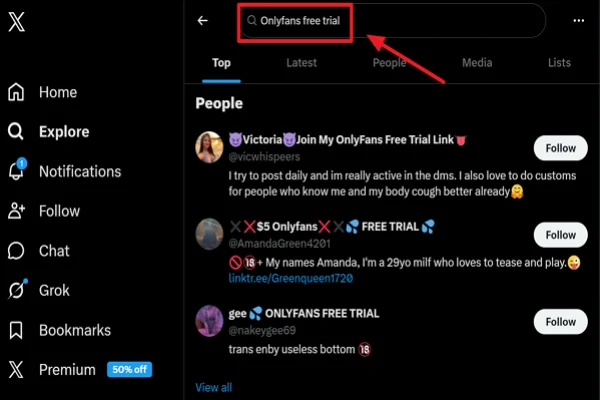Open the Lists tab
This screenshot has height=400, width=600.
pos(559,63)
